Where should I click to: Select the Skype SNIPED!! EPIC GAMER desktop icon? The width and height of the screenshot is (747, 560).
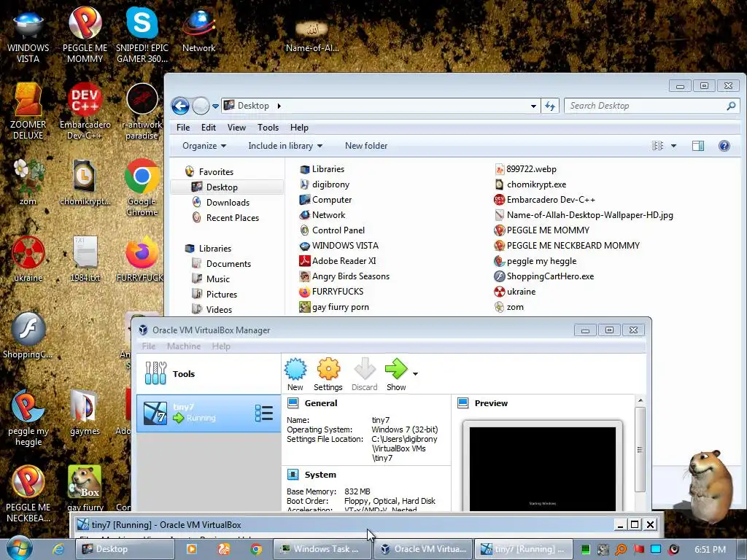[142, 36]
